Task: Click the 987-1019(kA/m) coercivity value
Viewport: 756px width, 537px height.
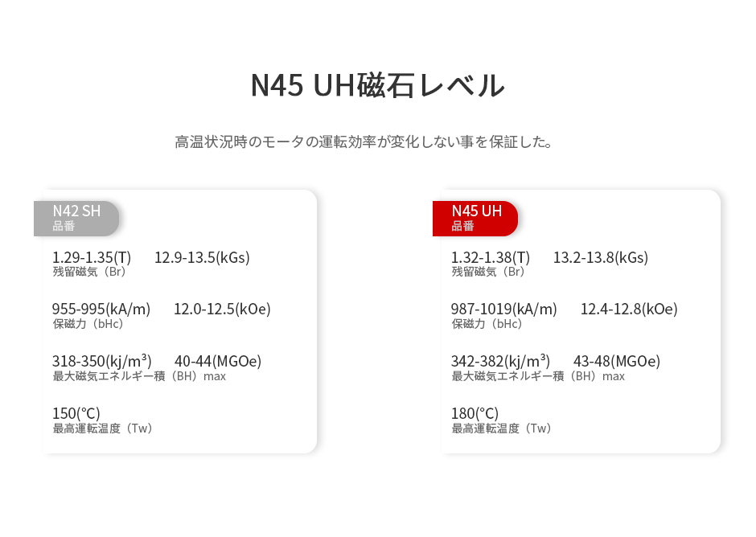Action: (503, 309)
